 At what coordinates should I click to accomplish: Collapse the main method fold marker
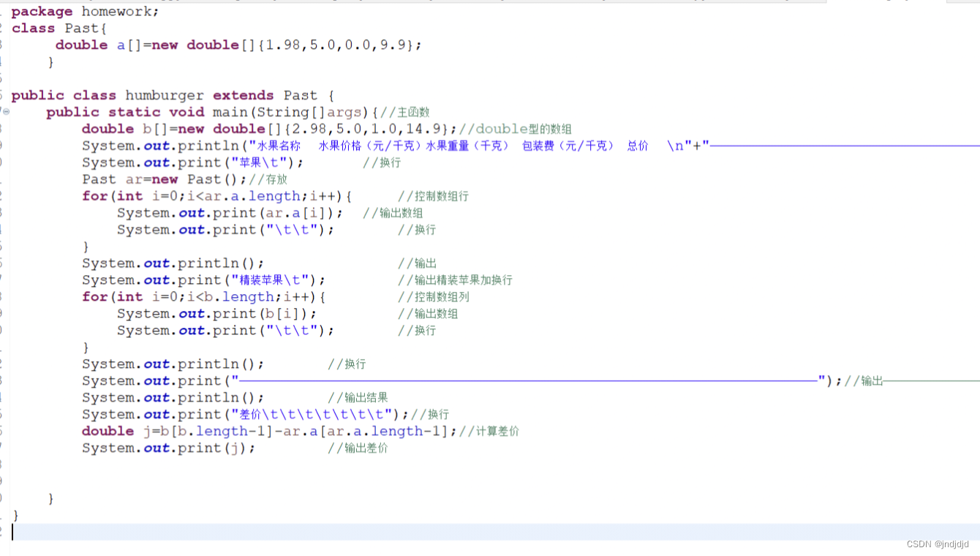pos(6,112)
